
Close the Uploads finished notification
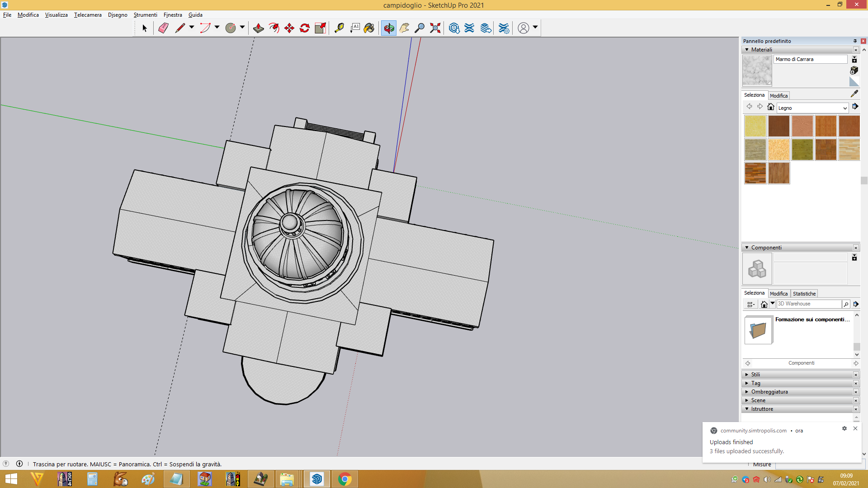click(855, 428)
